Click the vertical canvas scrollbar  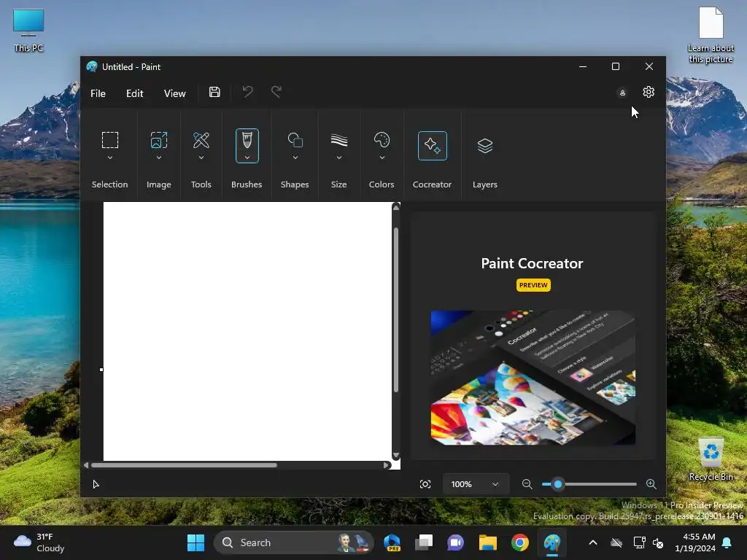396,309
